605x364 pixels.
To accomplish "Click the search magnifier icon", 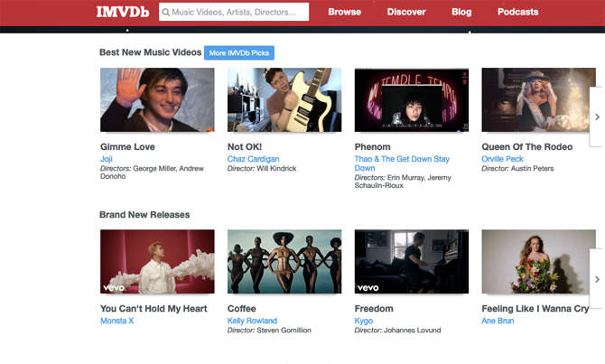I will click(x=166, y=13).
